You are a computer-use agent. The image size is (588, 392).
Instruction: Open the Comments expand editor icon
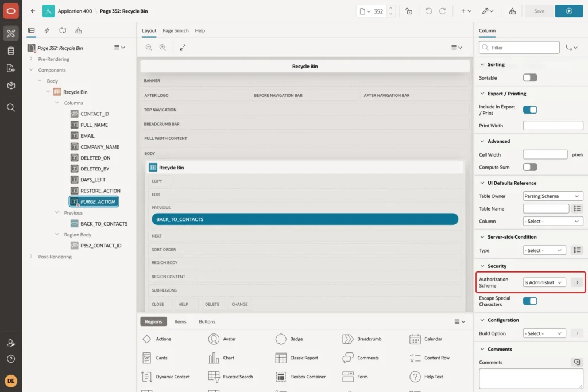tap(577, 362)
